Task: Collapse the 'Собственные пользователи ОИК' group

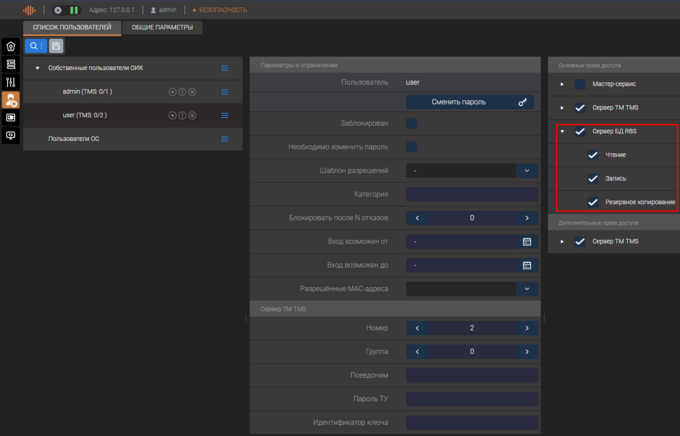Action: pos(37,68)
